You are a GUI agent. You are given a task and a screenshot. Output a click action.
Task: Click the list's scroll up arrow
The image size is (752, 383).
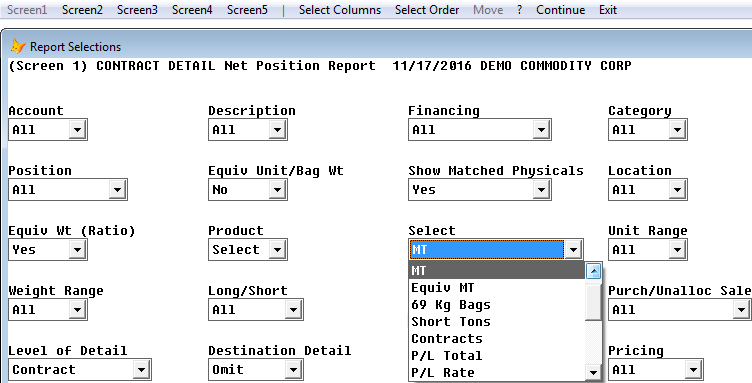(x=594, y=271)
